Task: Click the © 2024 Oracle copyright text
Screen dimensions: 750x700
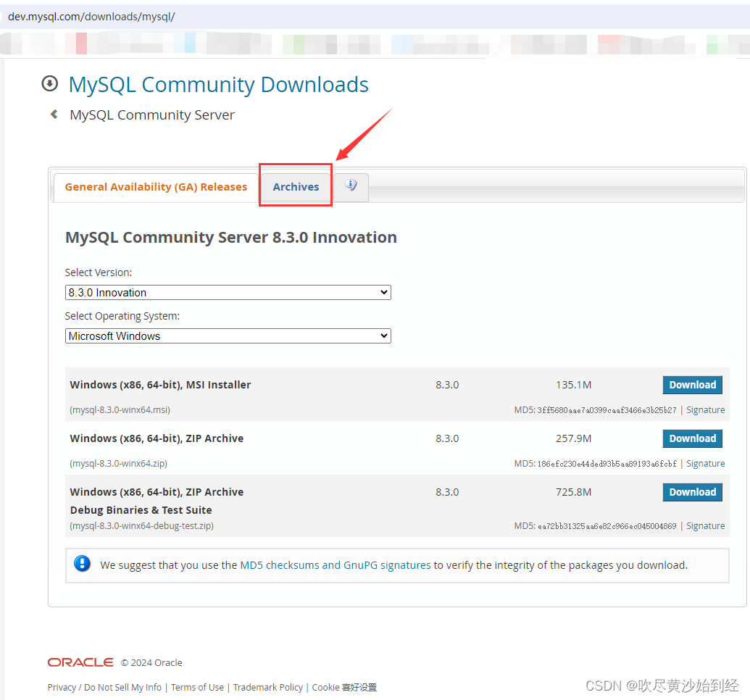Action: click(x=151, y=662)
